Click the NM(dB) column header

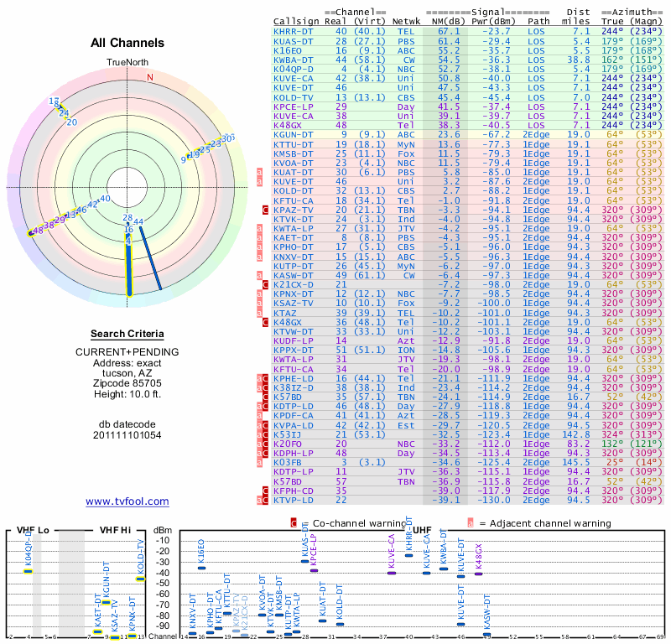(449, 22)
